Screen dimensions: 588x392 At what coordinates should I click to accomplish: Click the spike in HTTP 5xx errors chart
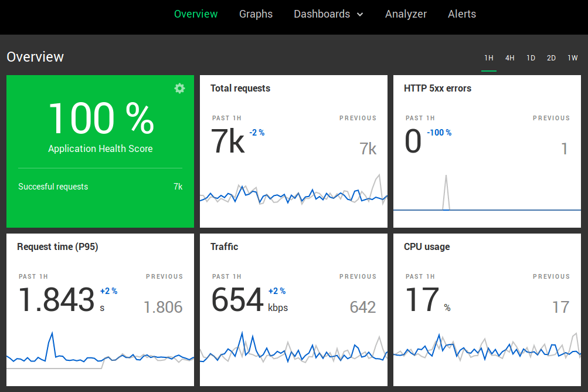[x=446, y=176]
